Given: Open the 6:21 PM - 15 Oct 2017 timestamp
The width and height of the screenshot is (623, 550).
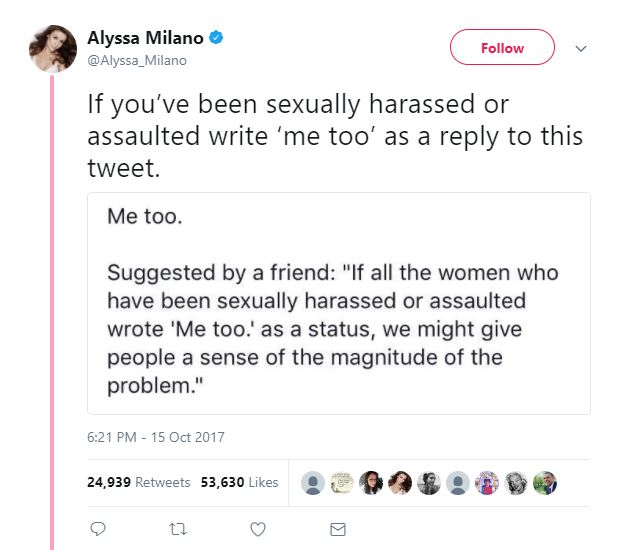Looking at the screenshot, I should (156, 437).
